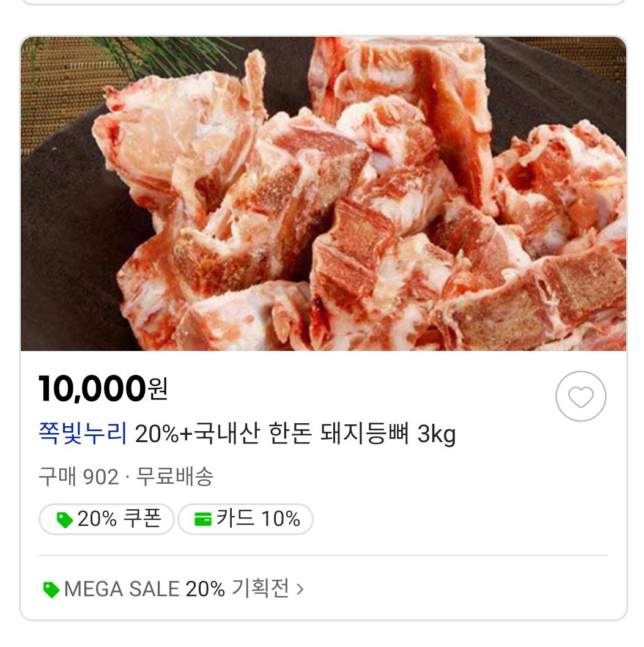Tap the heart wishlist icon
Viewport: 644px width, 647px height.
click(580, 396)
